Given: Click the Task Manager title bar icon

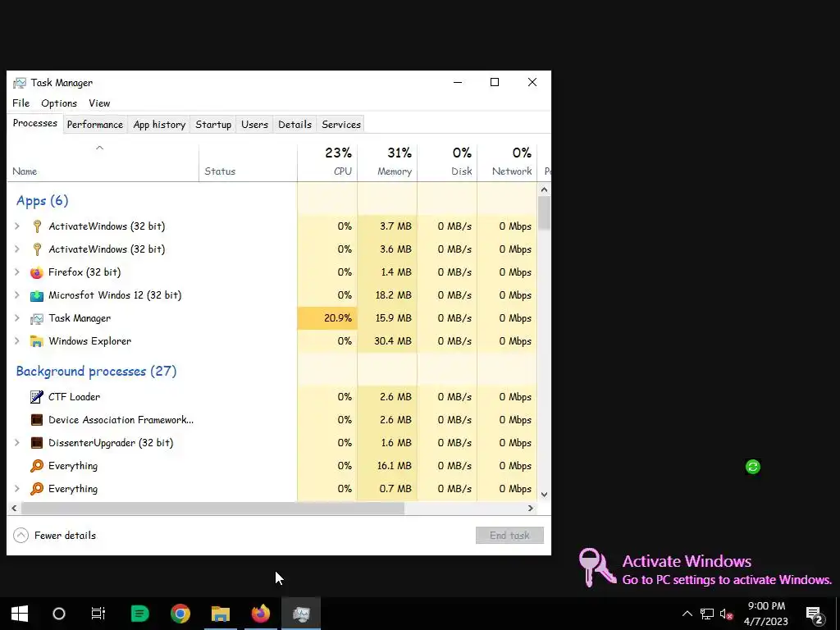Looking at the screenshot, I should (x=20, y=83).
